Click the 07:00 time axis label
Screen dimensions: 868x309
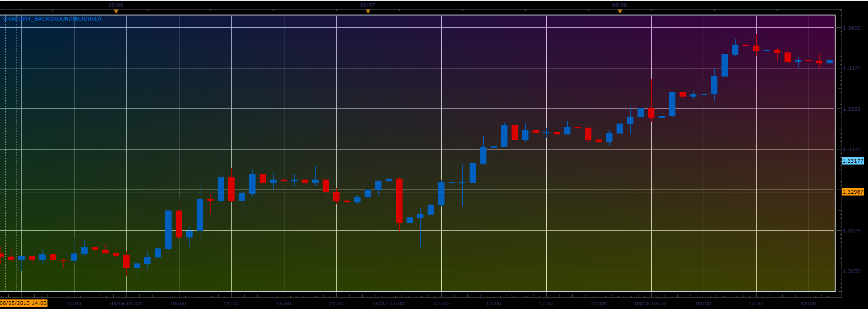point(441,304)
